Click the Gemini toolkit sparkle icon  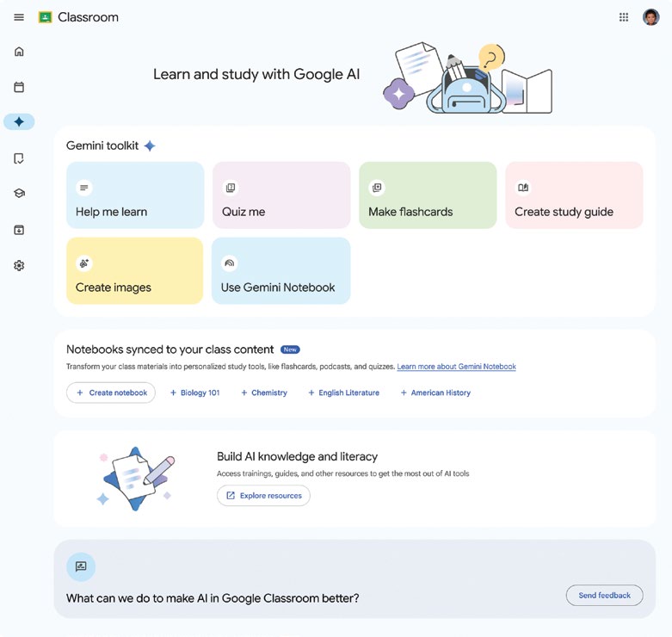pyautogui.click(x=150, y=145)
